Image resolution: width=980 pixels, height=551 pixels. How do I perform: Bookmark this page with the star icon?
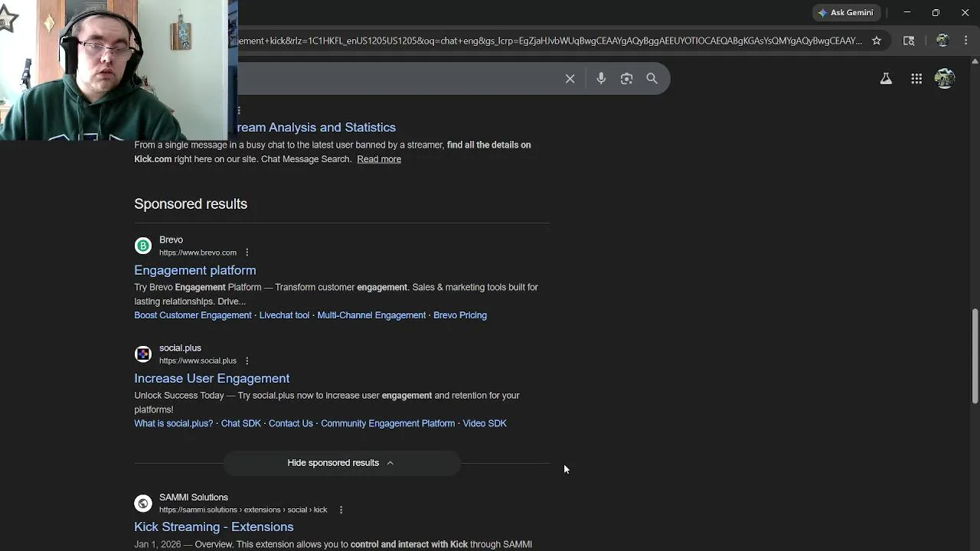877,41
